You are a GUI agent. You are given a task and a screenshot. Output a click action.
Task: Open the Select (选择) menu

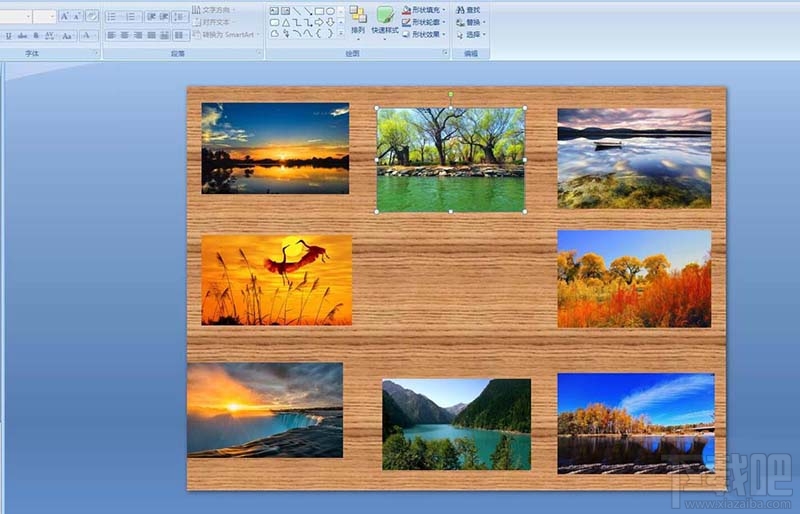(x=468, y=33)
